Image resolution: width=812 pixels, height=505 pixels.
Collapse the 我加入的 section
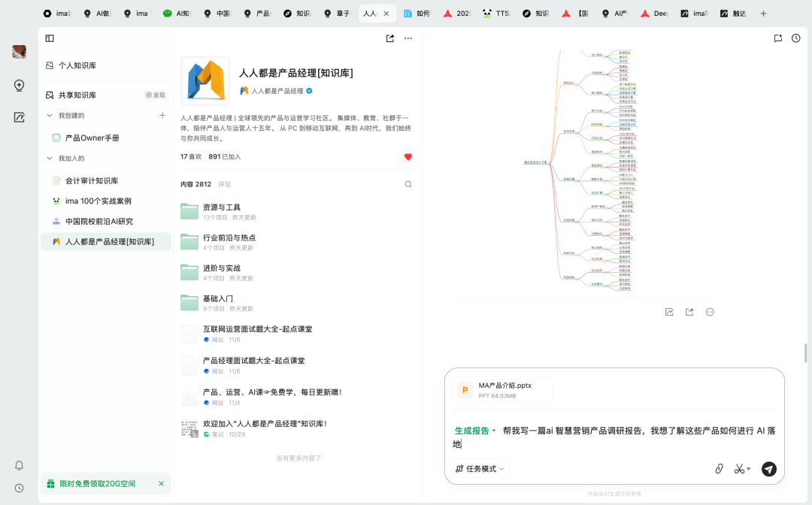pos(50,159)
